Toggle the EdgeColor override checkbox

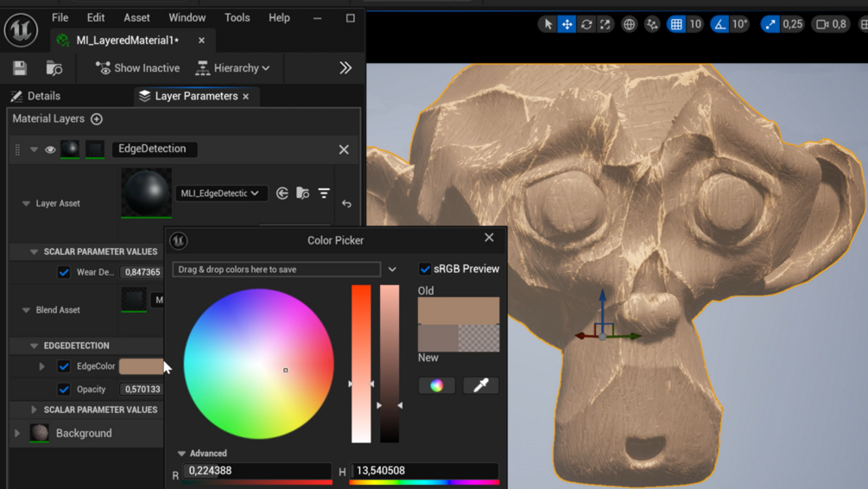(64, 366)
